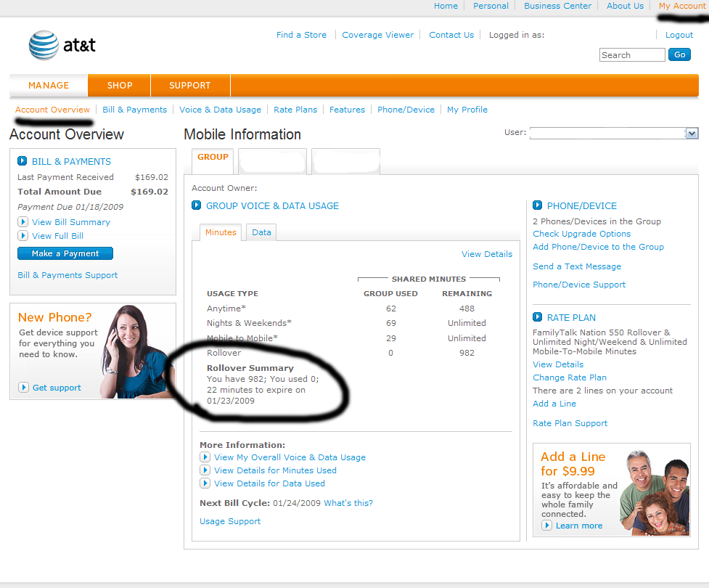709x588 pixels.
Task: Open the My Account link
Action: point(682,6)
